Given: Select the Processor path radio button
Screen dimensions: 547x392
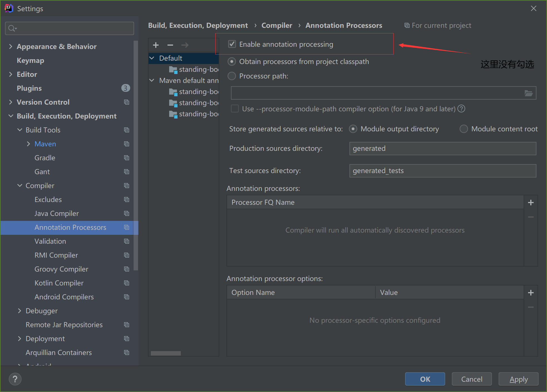Looking at the screenshot, I should pyautogui.click(x=232, y=76).
